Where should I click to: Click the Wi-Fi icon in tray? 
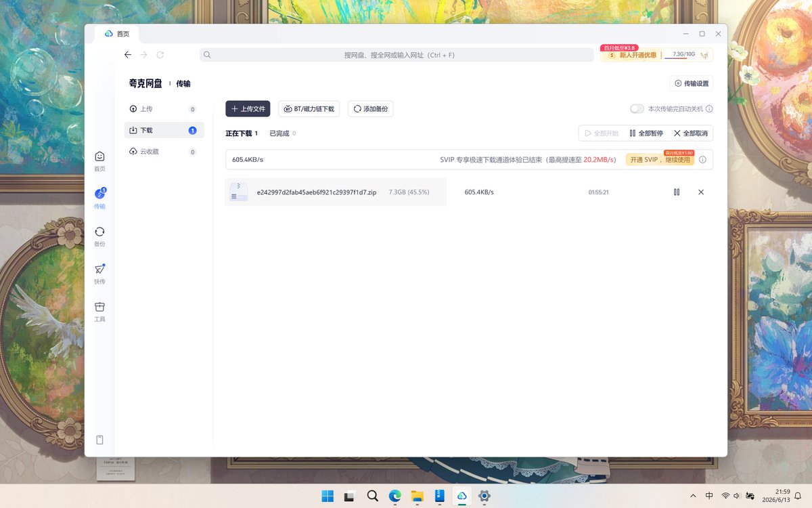[x=725, y=496]
